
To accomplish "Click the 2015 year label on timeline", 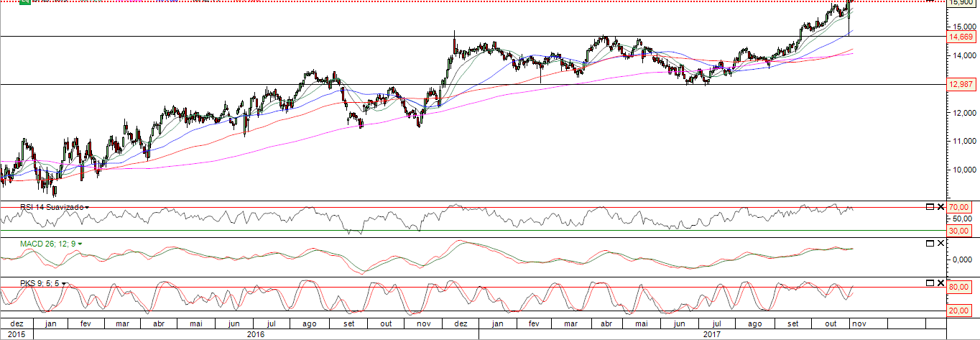I will pyautogui.click(x=17, y=334).
